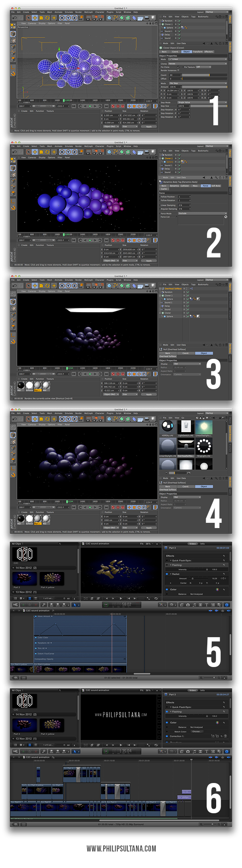This screenshot has width=242, height=868.
Task: Open Fix Texture Off dropdown
Action: [x=204, y=67]
